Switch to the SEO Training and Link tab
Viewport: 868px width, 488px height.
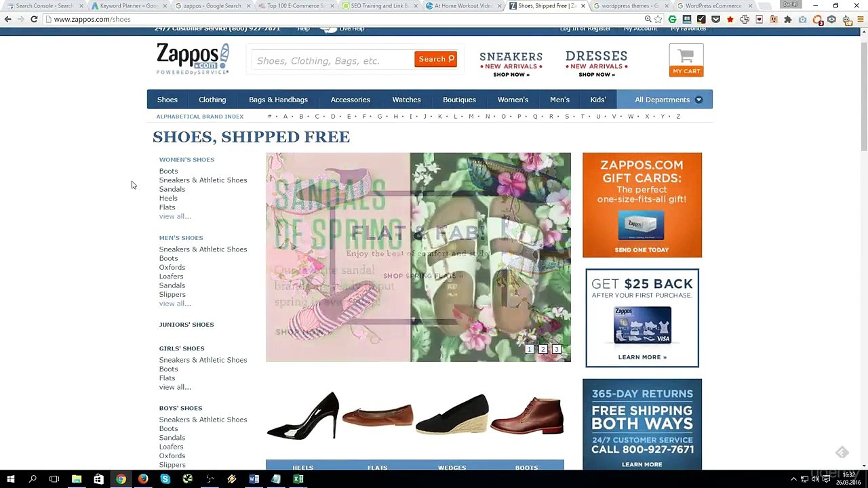(378, 6)
